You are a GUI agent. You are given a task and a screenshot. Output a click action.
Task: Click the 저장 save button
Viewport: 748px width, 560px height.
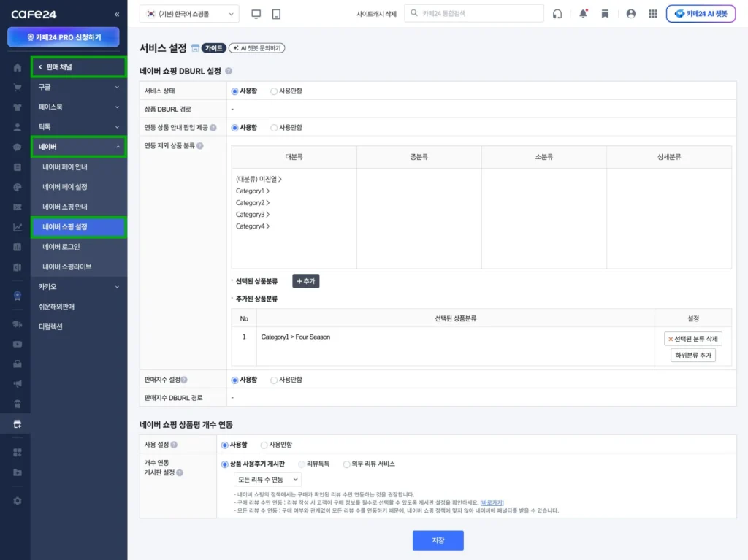point(438,540)
